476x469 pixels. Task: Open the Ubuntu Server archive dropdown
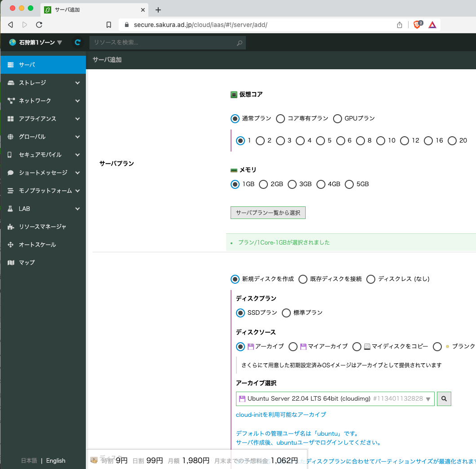335,398
